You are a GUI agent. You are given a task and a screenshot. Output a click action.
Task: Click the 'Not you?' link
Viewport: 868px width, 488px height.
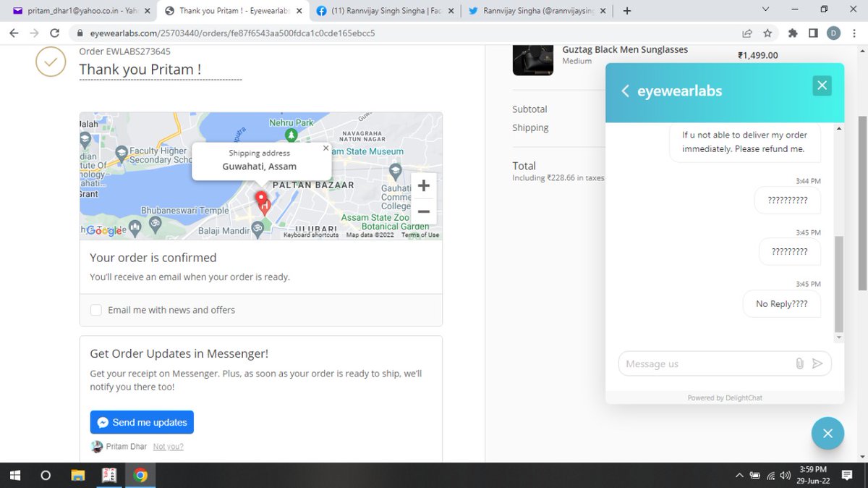pyautogui.click(x=169, y=447)
